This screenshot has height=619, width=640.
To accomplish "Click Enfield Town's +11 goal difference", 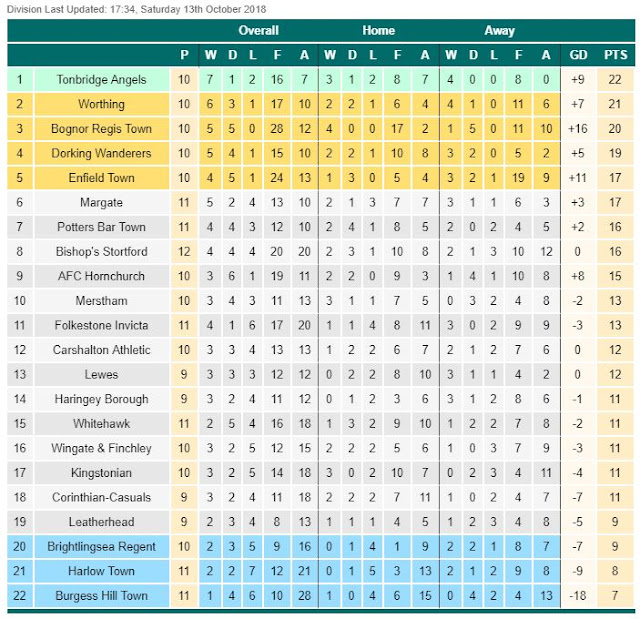I will [x=578, y=177].
